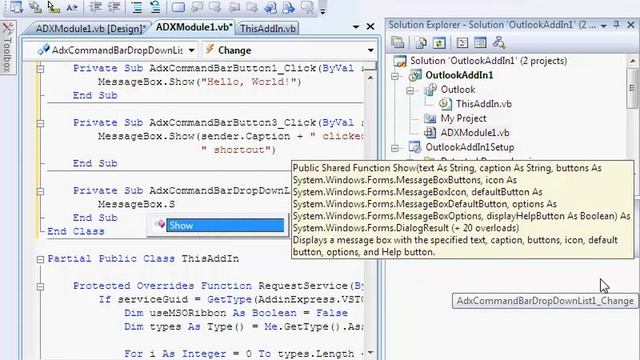This screenshot has width=640, height=360.
Task: Collapse the Outlook folder node
Action: tap(410, 90)
